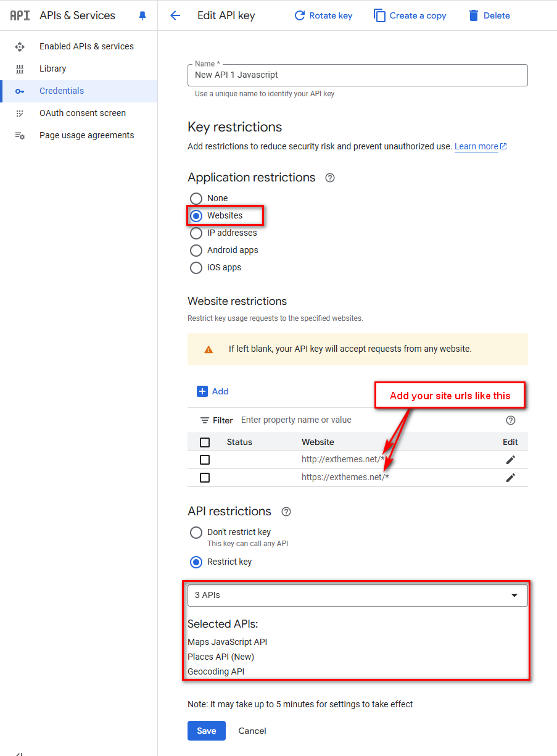Choose the IP addresses radio option
This screenshot has width=557, height=756.
pos(196,233)
